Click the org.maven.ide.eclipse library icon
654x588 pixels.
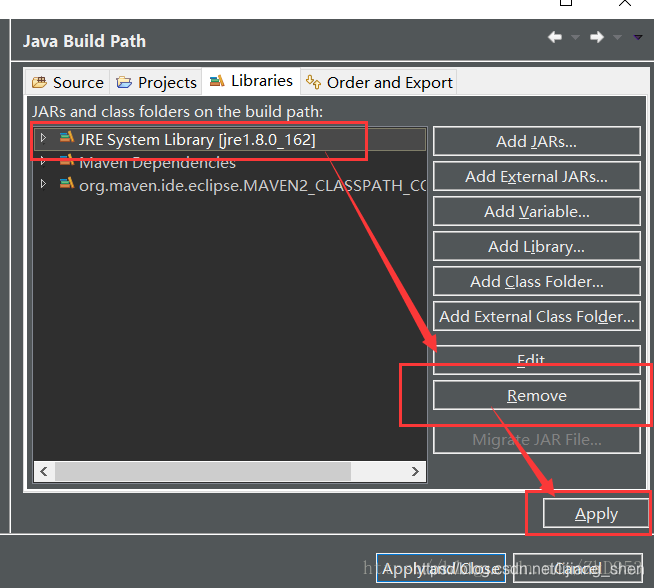point(67,183)
